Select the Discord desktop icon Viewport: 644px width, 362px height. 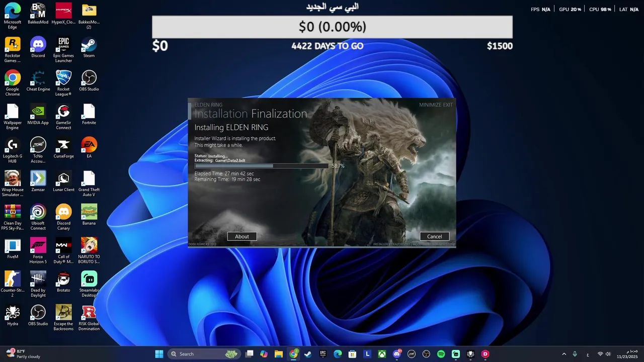pyautogui.click(x=38, y=47)
